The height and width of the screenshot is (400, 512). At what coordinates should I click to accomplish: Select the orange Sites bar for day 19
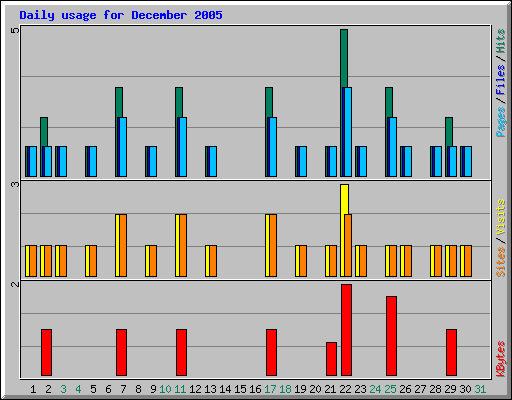pos(303,261)
